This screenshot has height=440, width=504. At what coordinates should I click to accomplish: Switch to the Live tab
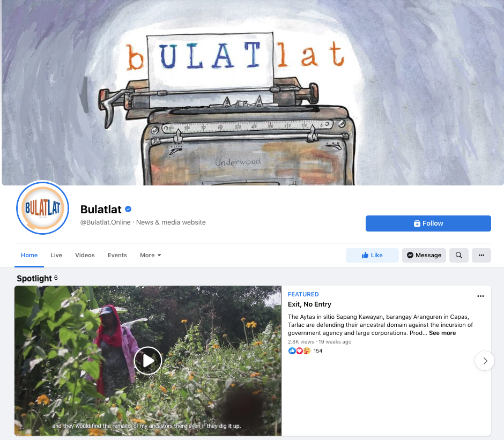(x=56, y=255)
